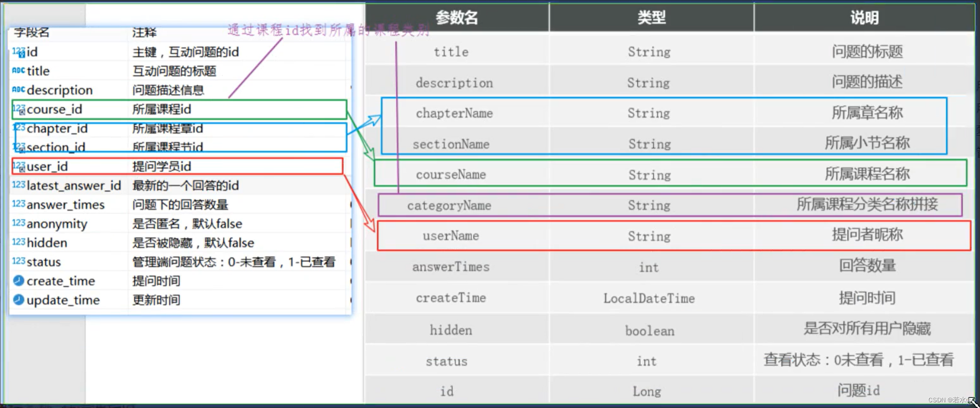The width and height of the screenshot is (980, 408).
Task: Click the numeric icon beside latest_answer_id
Action: click(x=19, y=185)
